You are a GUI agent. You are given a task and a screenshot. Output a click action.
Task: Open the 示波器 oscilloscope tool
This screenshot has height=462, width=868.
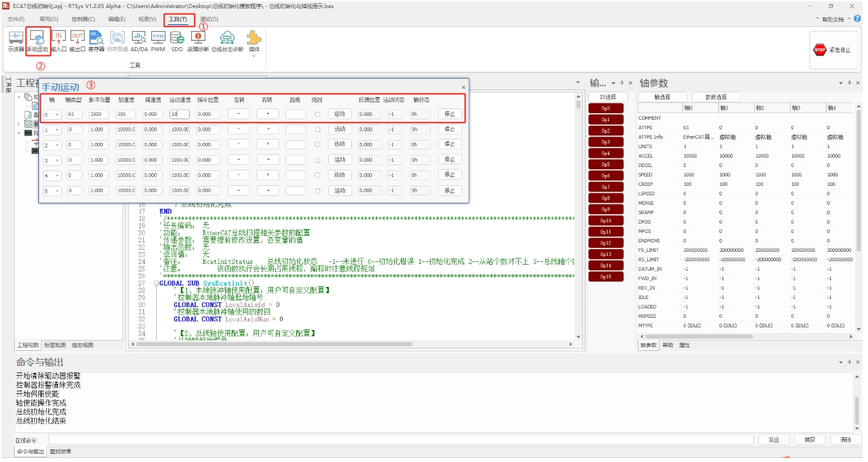click(15, 41)
